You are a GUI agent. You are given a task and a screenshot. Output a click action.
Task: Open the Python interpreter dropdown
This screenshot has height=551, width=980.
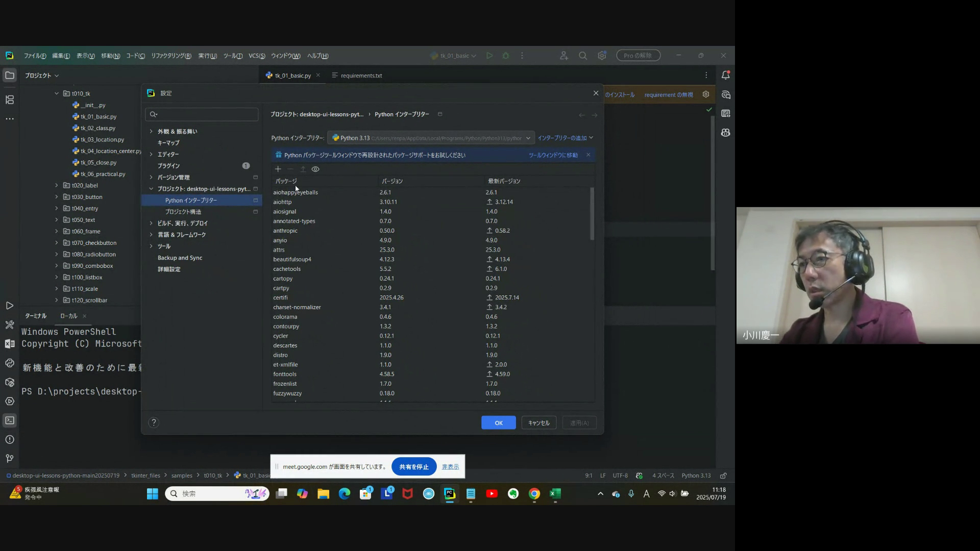tap(430, 138)
